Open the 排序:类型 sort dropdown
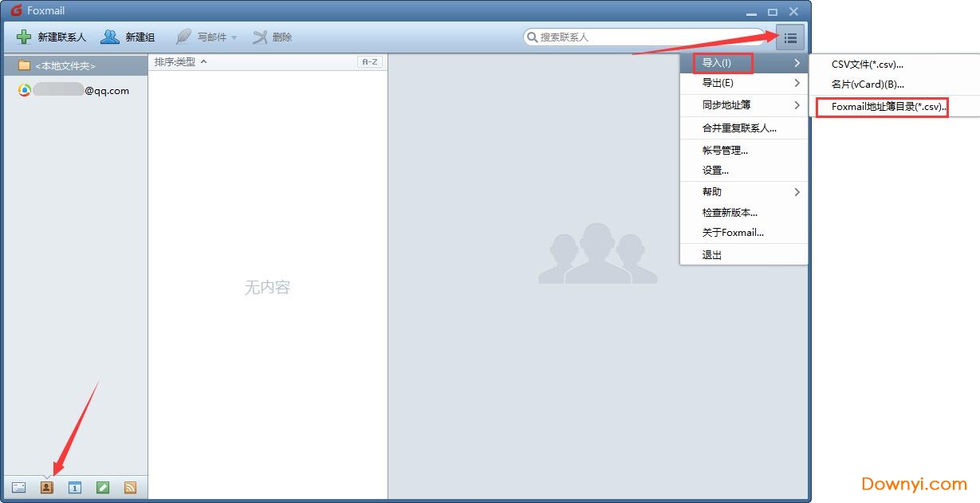This screenshot has width=980, height=503. pos(180,61)
